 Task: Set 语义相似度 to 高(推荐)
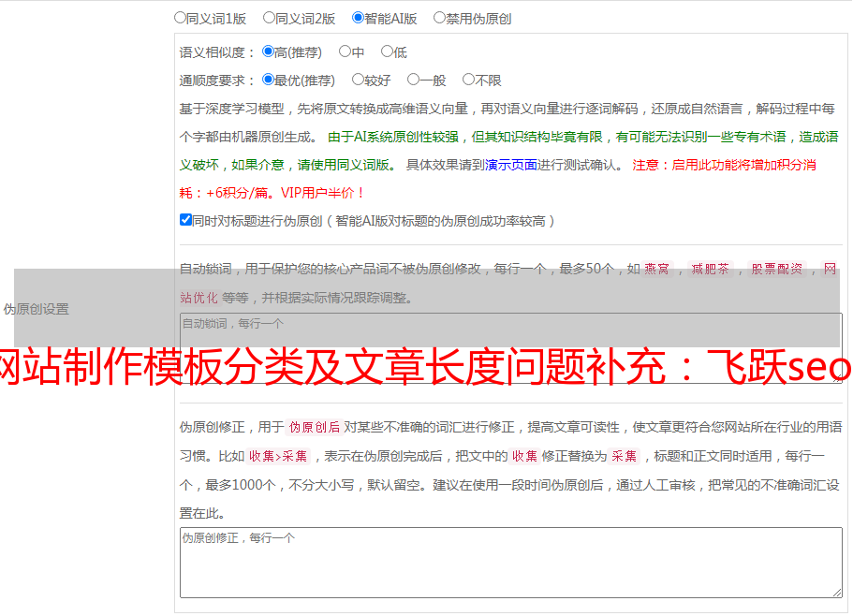click(x=268, y=51)
